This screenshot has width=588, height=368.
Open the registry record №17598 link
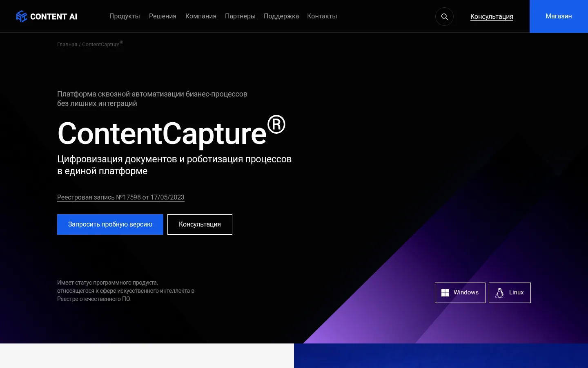coord(121,197)
